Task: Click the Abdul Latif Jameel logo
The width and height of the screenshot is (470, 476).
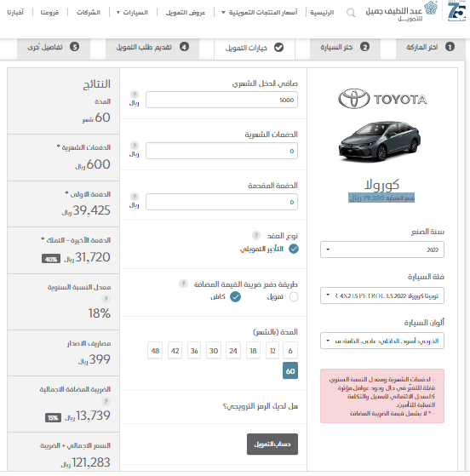Action: point(401,12)
